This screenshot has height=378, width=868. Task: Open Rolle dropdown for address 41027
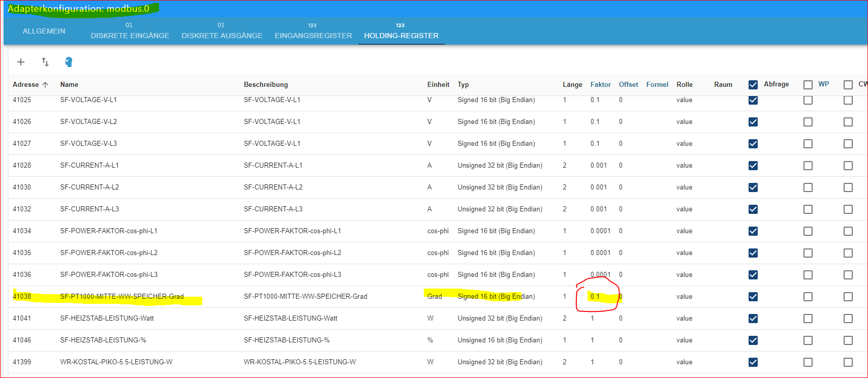[x=684, y=143]
